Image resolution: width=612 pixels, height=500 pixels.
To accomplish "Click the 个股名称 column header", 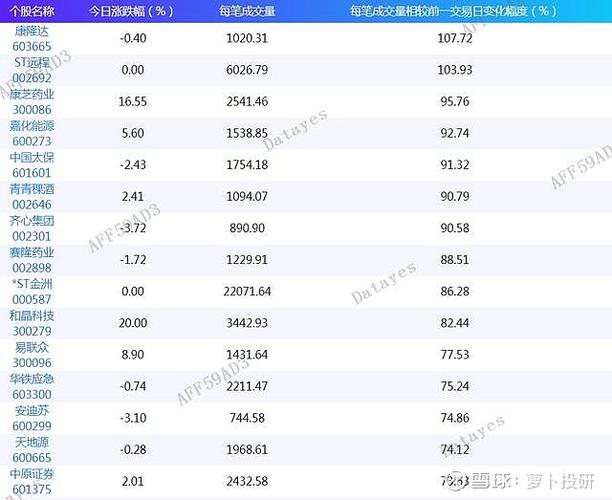I will [x=32, y=11].
